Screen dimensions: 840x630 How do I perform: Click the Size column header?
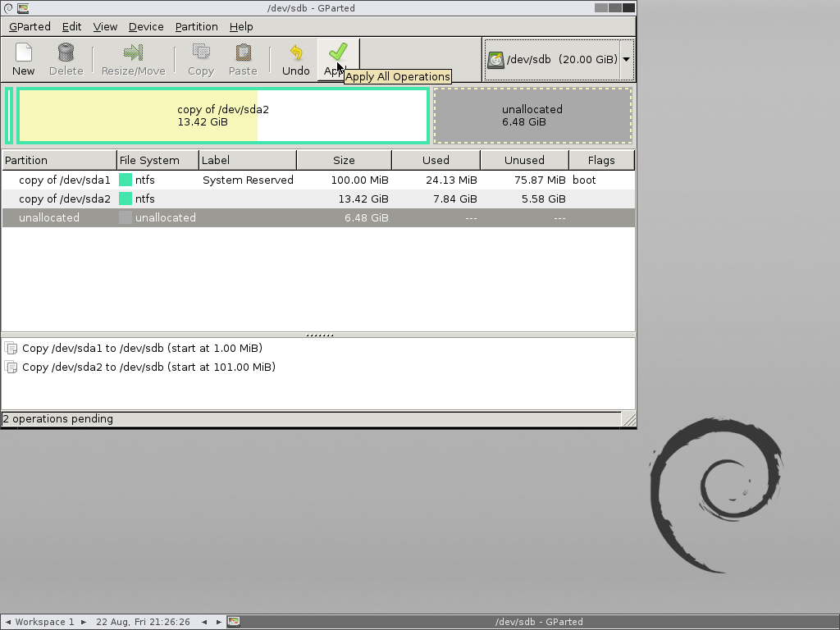pyautogui.click(x=344, y=160)
